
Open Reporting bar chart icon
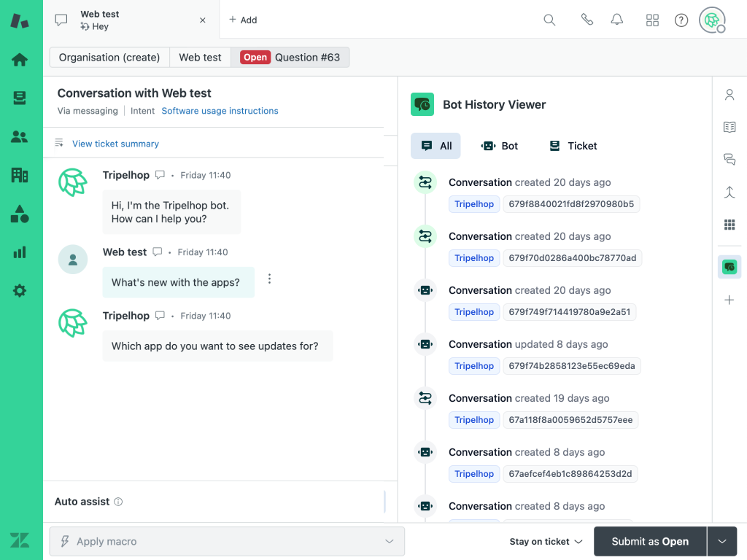pos(20,252)
